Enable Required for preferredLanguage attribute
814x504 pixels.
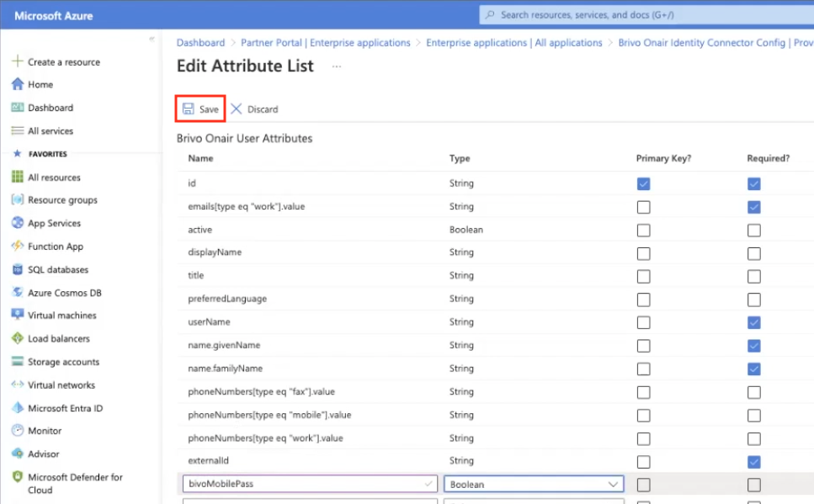pyautogui.click(x=753, y=300)
